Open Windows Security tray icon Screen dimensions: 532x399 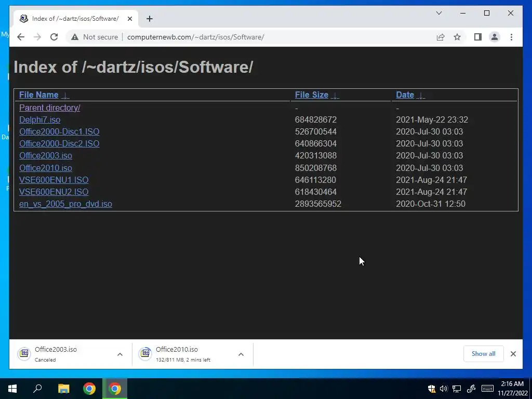(432, 389)
